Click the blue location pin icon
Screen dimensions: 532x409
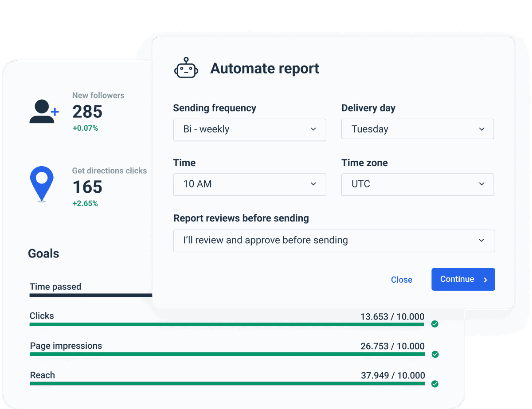click(x=41, y=183)
